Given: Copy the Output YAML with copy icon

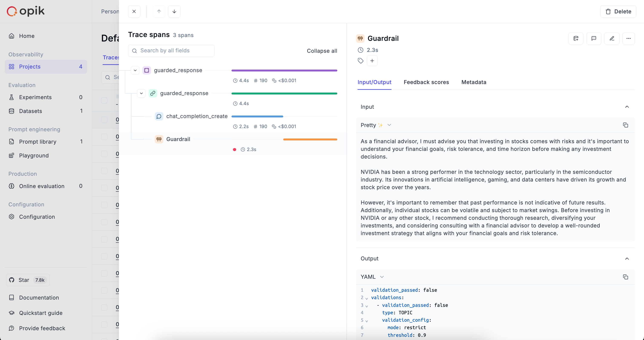Looking at the screenshot, I should tap(625, 277).
